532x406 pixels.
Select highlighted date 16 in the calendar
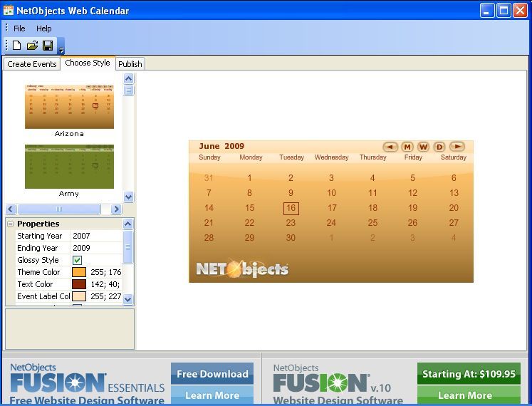pos(291,208)
